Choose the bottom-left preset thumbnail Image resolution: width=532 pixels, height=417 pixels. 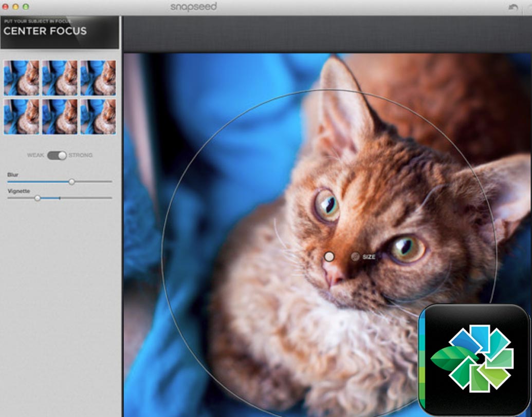tap(22, 117)
